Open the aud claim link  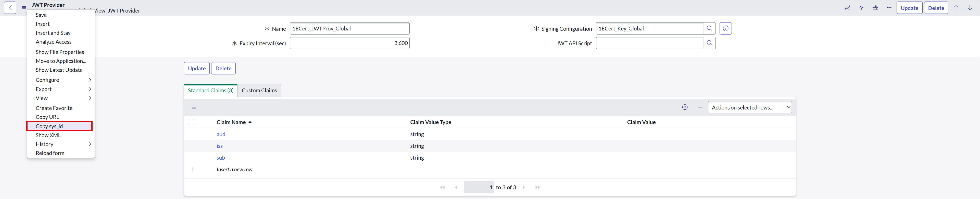(x=221, y=134)
